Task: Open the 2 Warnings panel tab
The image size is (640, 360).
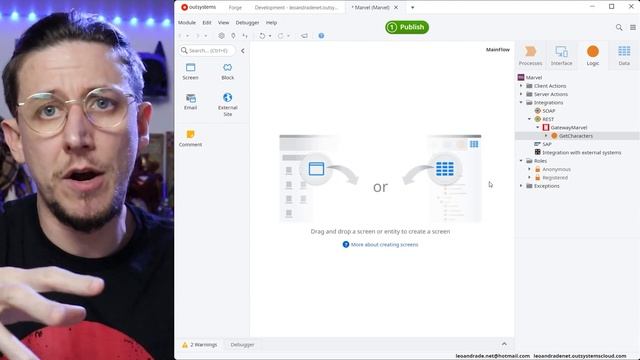Action: 200,345
